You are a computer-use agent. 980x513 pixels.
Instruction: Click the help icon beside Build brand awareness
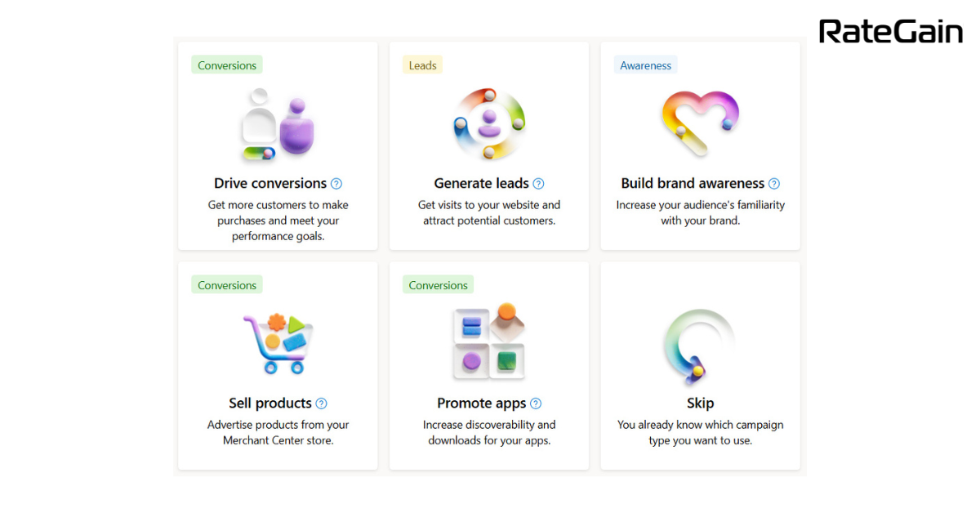[774, 184]
